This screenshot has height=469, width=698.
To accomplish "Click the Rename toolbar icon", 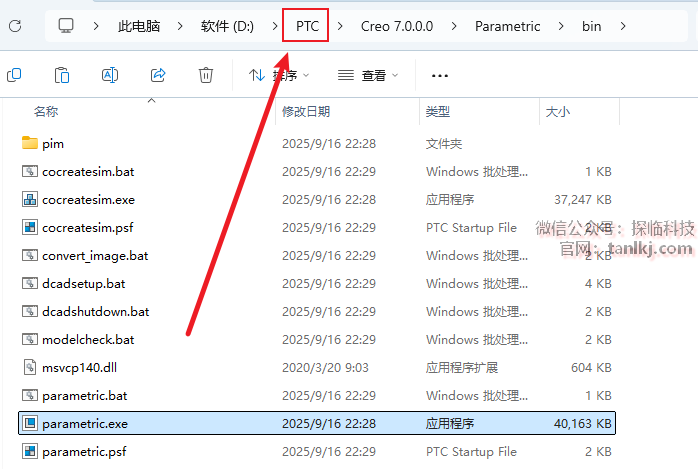I will (110, 75).
